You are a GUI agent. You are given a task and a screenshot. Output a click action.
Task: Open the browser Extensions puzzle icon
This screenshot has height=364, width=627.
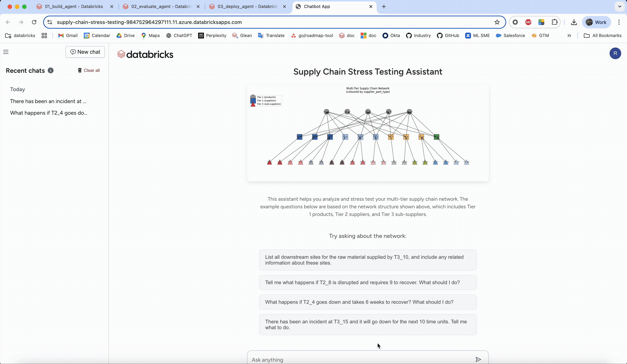[554, 22]
